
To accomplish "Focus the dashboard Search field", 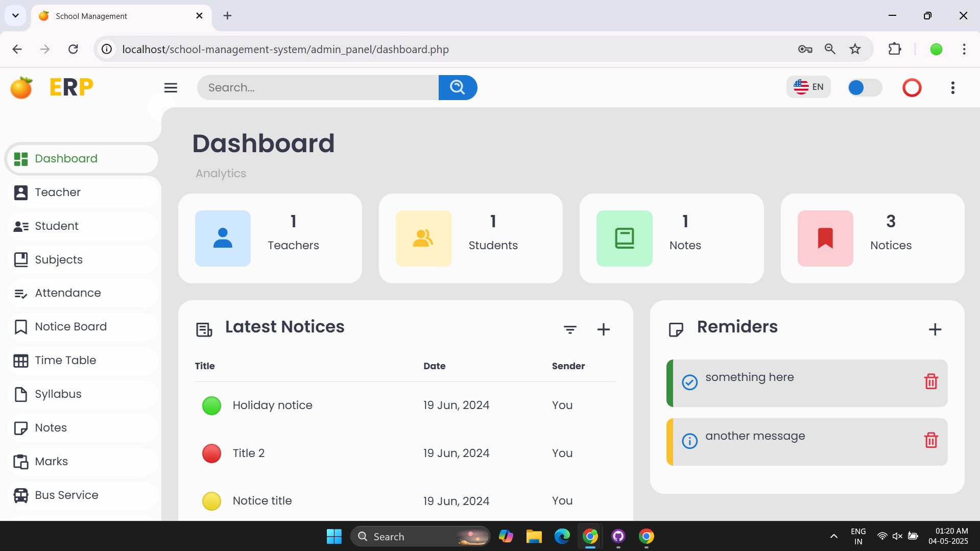I will 318,88.
